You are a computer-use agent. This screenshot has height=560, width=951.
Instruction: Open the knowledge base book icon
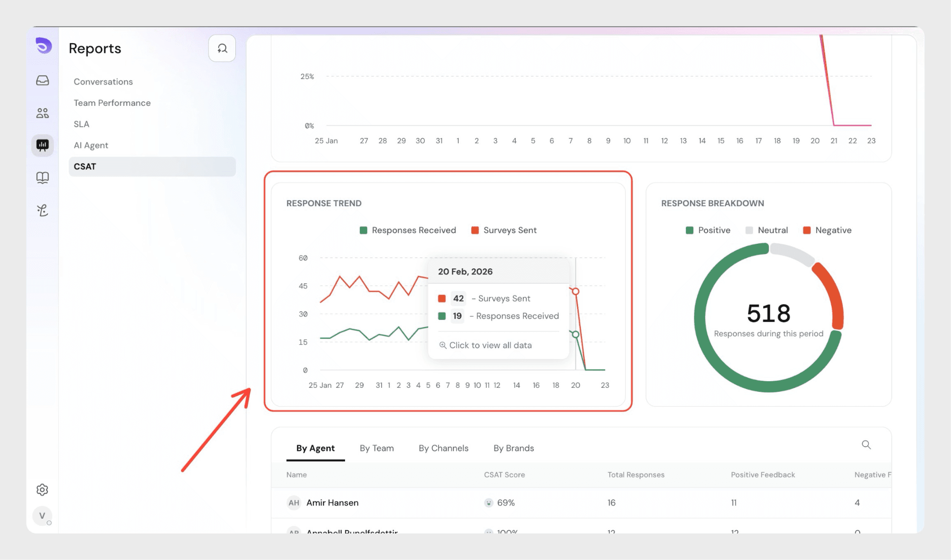pyautogui.click(x=43, y=178)
